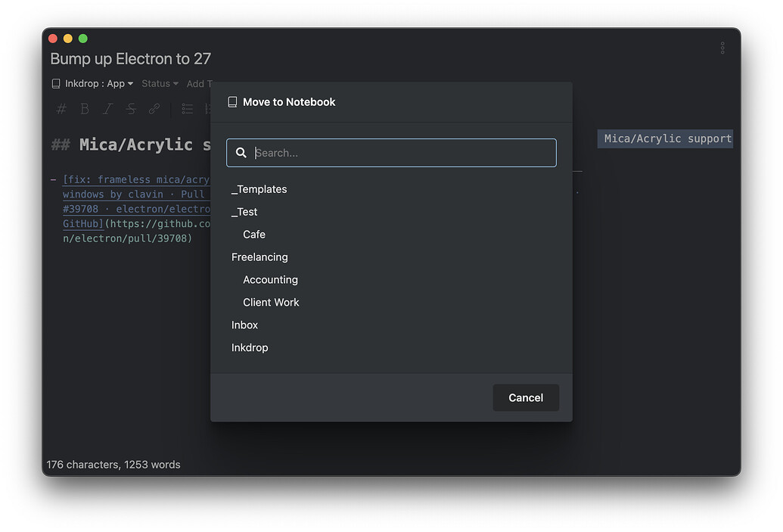Select the Cafe notebook under _Test
Image resolution: width=783 pixels, height=532 pixels.
[x=253, y=234]
